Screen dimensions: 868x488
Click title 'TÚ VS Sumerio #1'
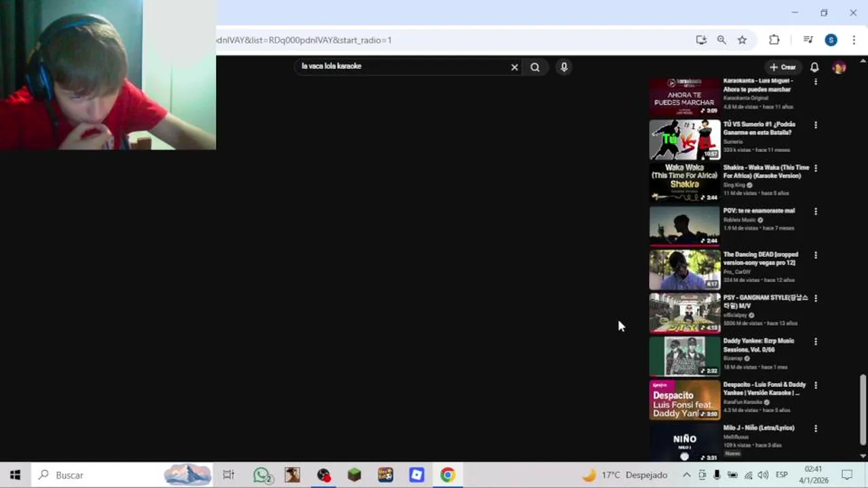tap(759, 128)
